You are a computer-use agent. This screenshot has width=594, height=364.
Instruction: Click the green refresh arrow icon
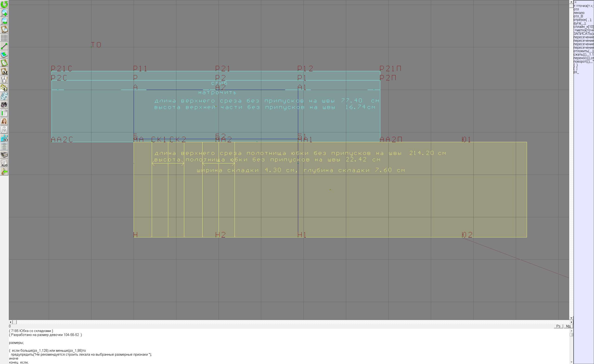point(4,4)
